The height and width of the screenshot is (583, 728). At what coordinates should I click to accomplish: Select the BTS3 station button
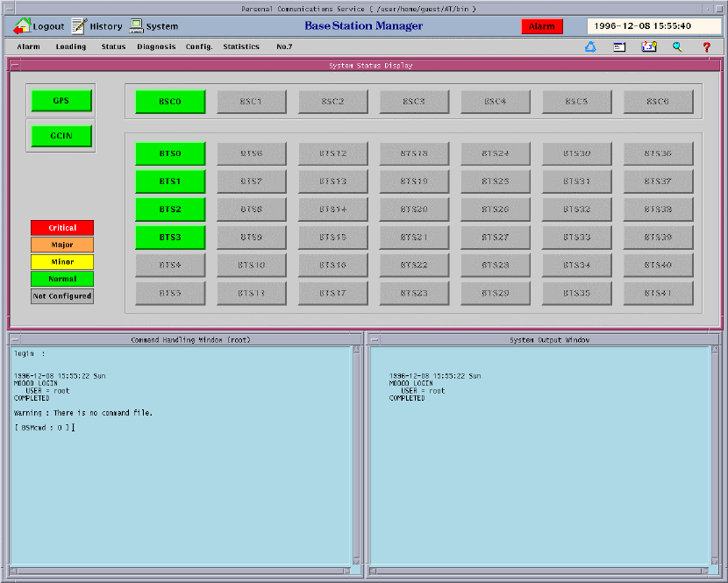[x=170, y=237]
